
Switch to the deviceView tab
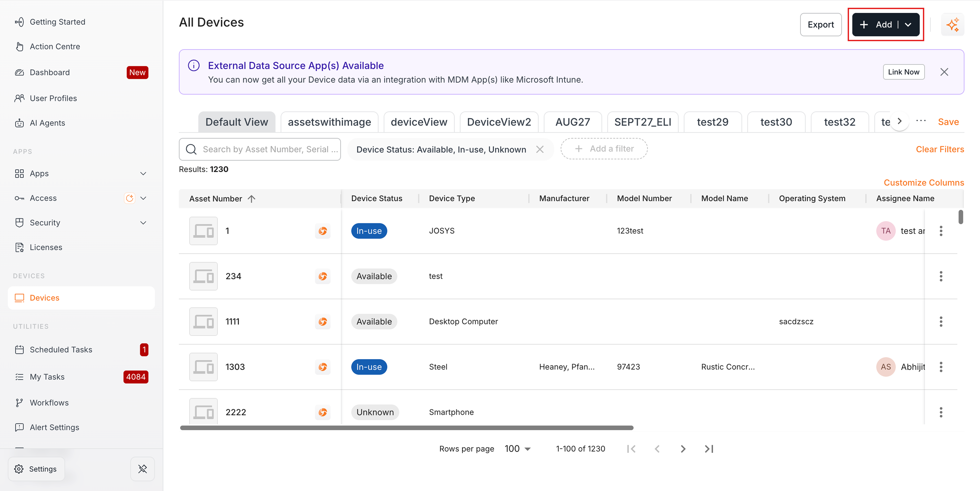419,122
